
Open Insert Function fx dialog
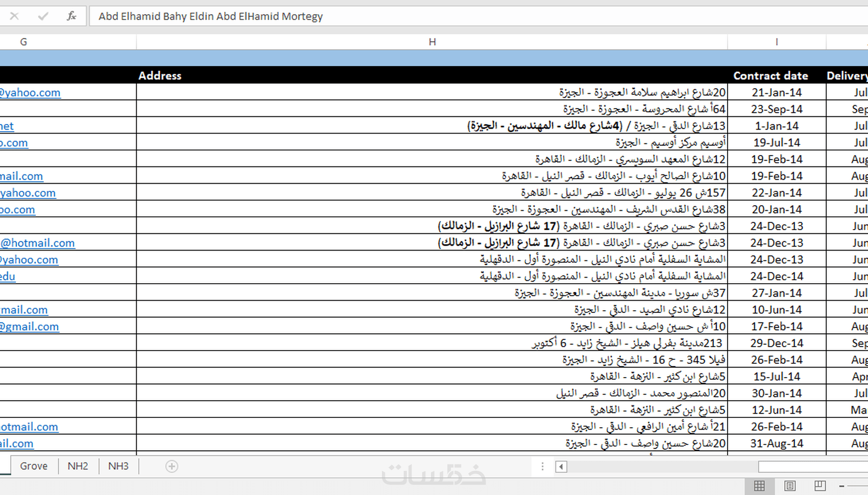pos(71,16)
